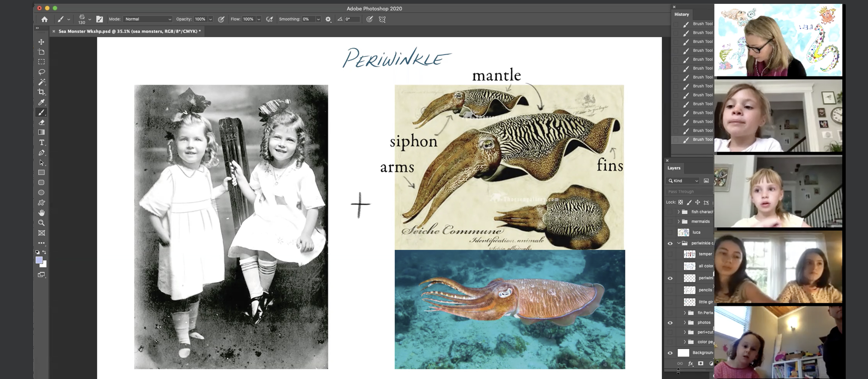Click the foreground color swatch

pyautogui.click(x=39, y=260)
